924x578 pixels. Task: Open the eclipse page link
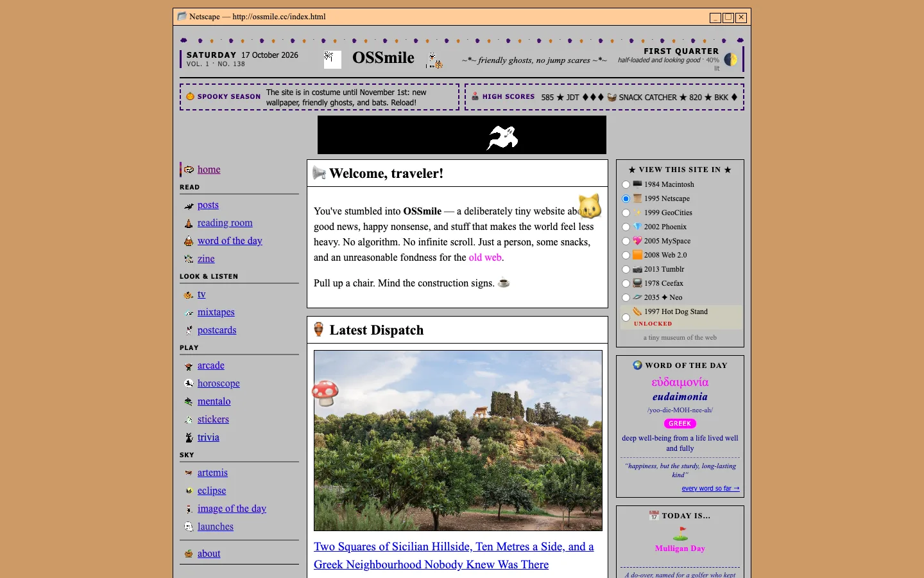pyautogui.click(x=212, y=491)
